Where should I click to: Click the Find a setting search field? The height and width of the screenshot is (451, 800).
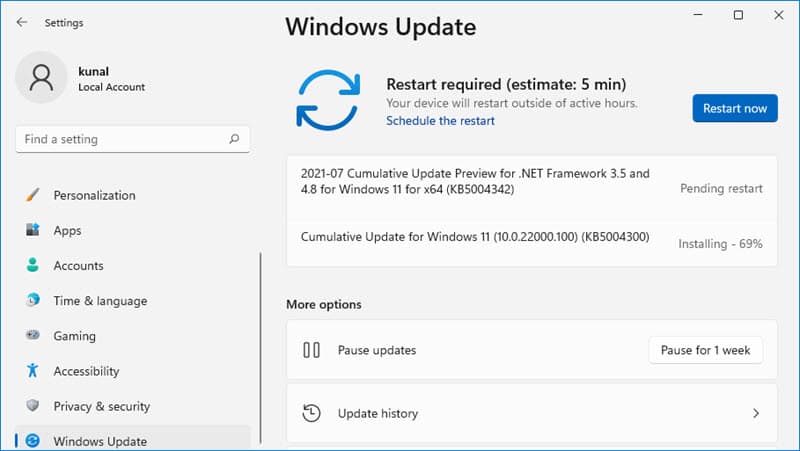[133, 139]
